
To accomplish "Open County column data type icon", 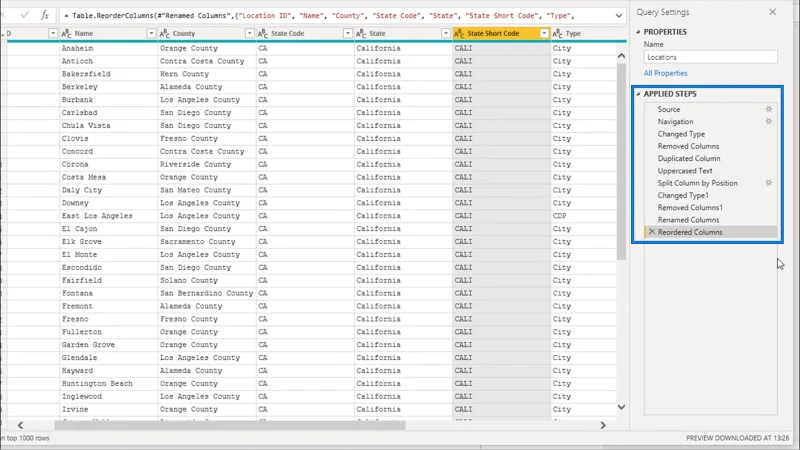I will pos(165,33).
